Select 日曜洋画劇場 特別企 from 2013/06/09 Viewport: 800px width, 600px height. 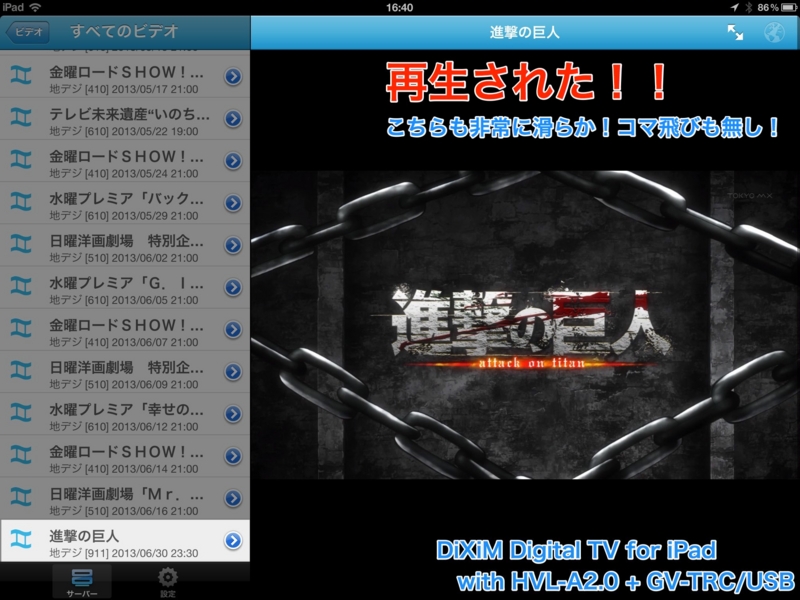125,371
